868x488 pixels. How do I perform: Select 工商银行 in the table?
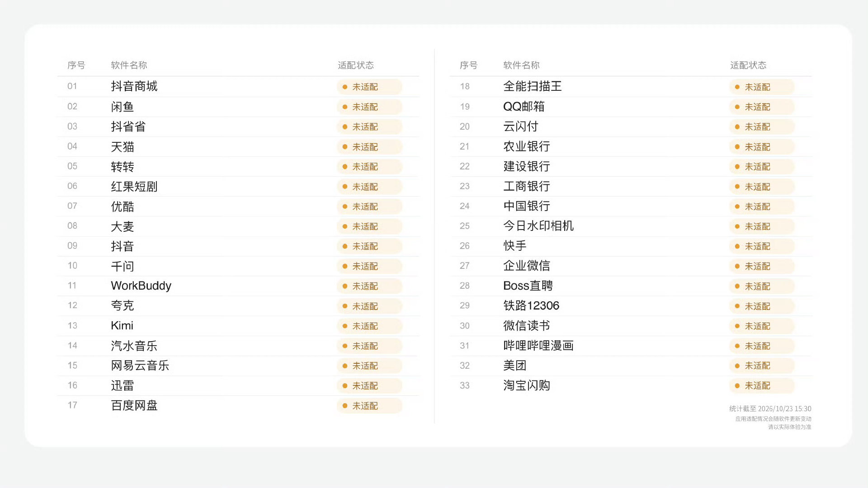click(x=527, y=186)
